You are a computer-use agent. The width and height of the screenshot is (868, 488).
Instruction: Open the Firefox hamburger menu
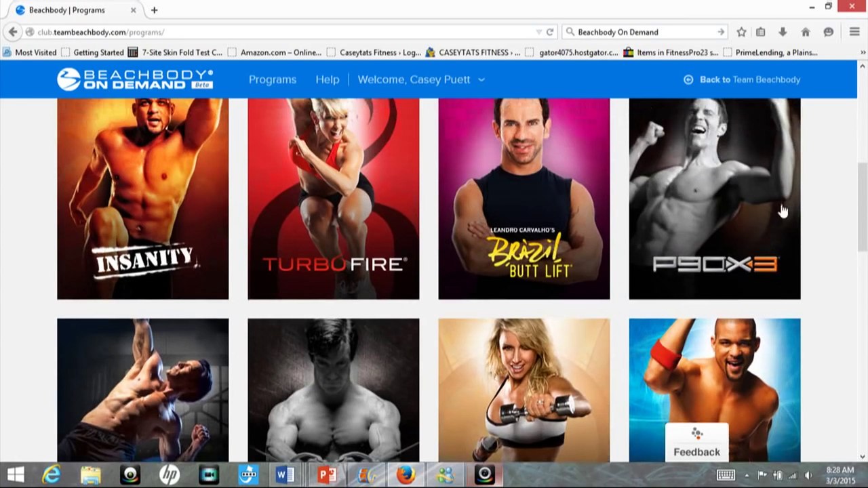click(854, 32)
